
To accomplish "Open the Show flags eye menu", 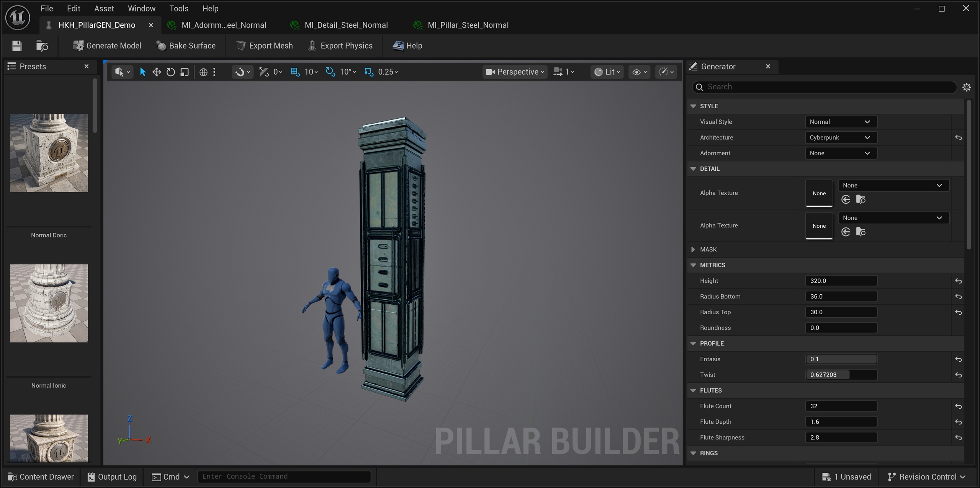I will coord(639,72).
